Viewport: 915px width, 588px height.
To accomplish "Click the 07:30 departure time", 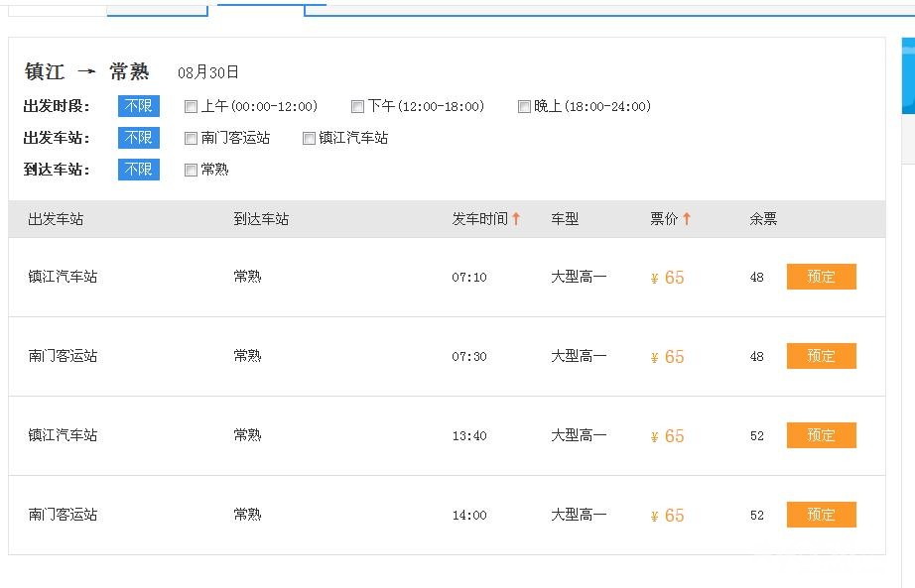I will click(469, 356).
